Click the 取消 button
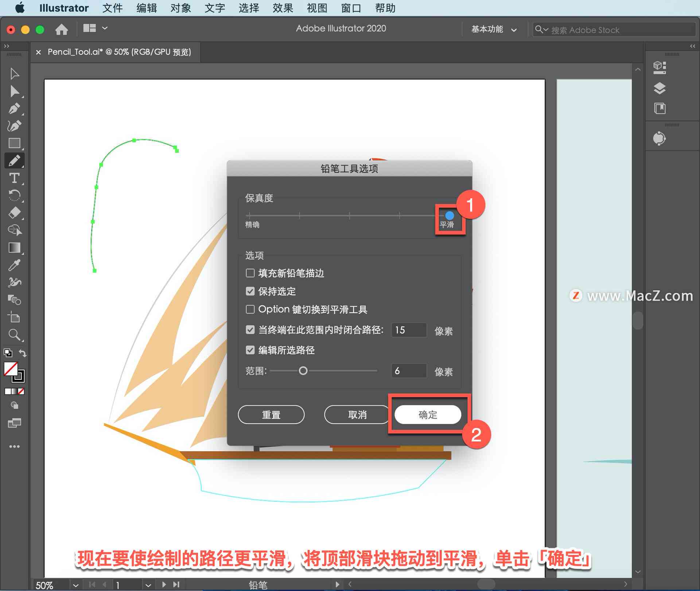The image size is (700, 591). point(357,415)
